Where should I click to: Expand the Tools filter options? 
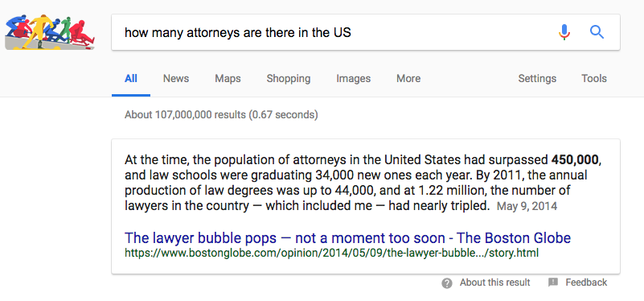[594, 79]
